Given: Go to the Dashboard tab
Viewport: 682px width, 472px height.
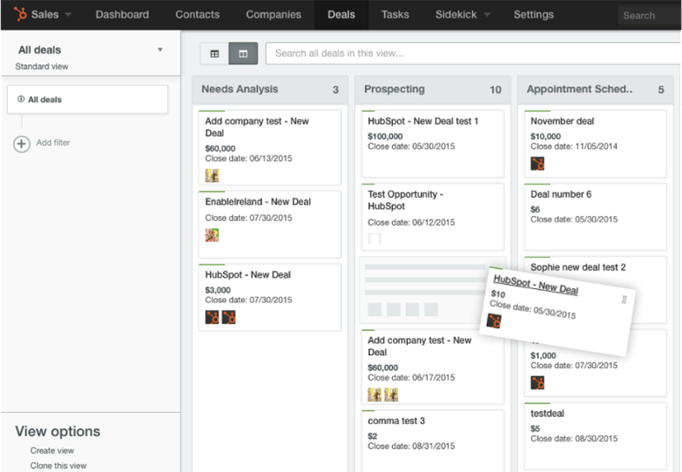Looking at the screenshot, I should [x=122, y=14].
